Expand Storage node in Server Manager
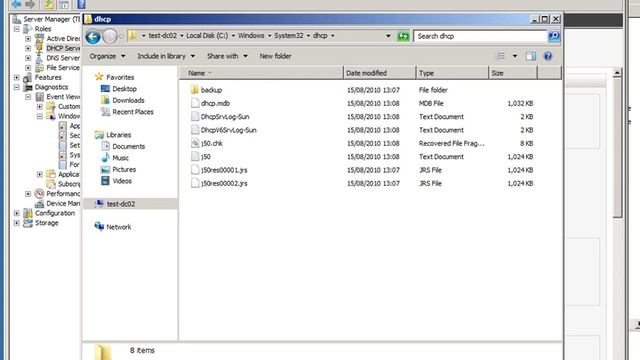Viewport: 640px width, 360px height. [17, 223]
